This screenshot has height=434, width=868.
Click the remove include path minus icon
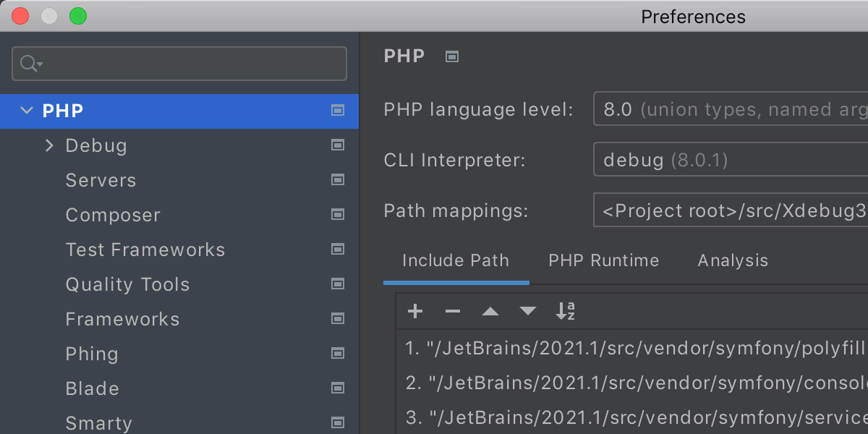(x=453, y=312)
